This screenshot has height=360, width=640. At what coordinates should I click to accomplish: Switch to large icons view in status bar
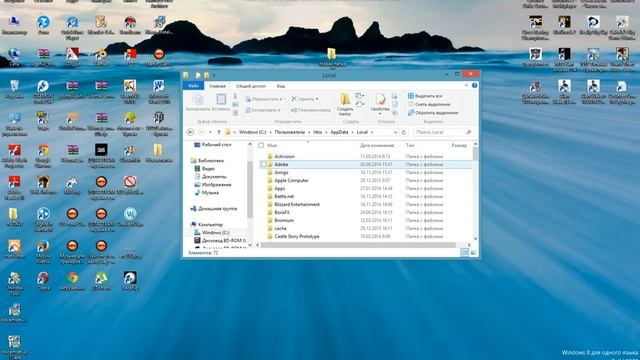click(x=473, y=253)
